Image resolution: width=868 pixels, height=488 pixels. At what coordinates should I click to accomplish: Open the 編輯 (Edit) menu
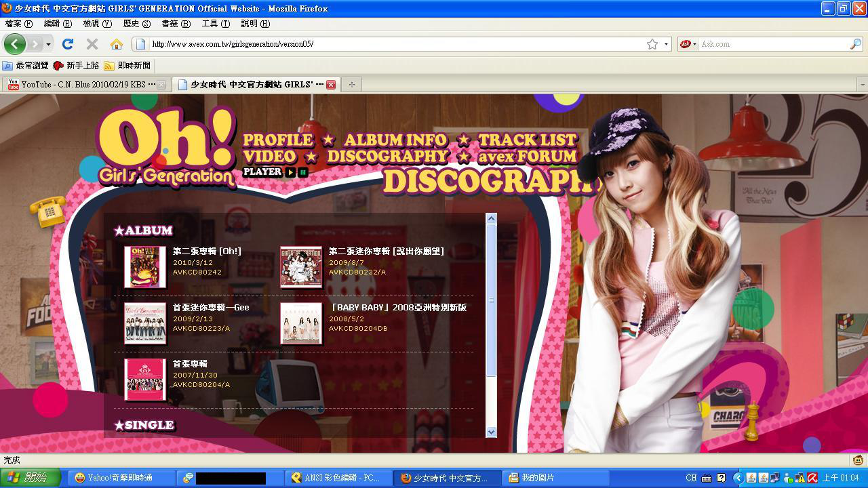[58, 24]
